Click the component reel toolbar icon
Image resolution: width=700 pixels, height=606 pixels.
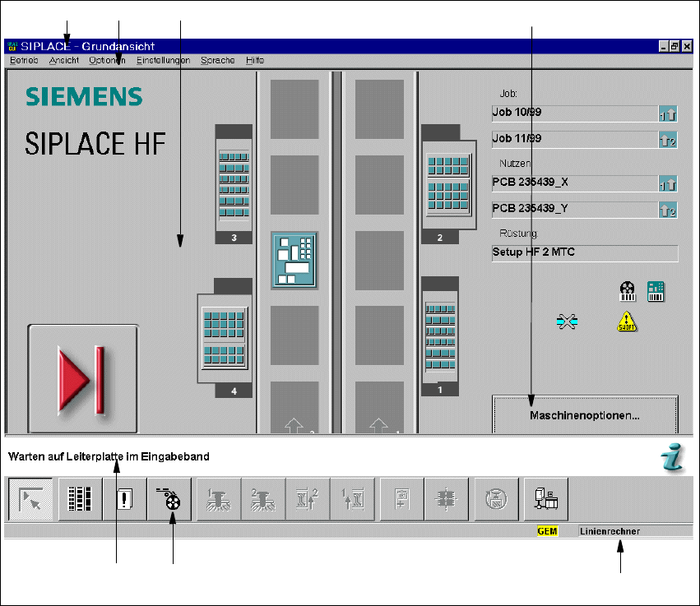[169, 499]
